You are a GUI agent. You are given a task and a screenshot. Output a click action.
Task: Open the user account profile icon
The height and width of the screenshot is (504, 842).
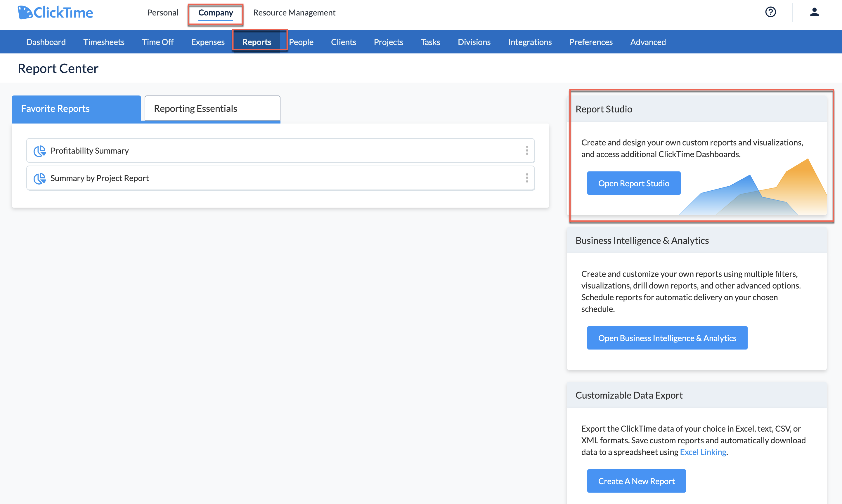[x=814, y=12]
